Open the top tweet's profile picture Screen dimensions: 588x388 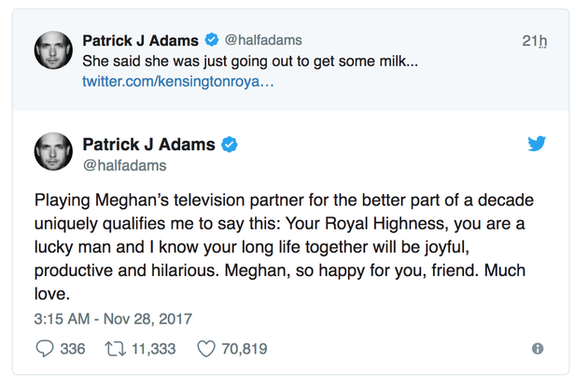coord(53,50)
